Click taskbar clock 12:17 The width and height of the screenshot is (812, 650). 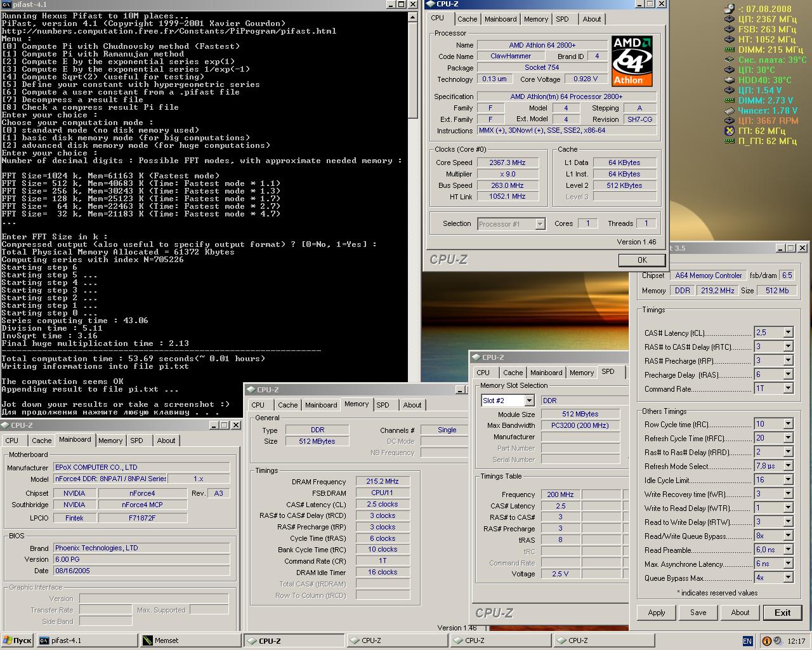(796, 641)
